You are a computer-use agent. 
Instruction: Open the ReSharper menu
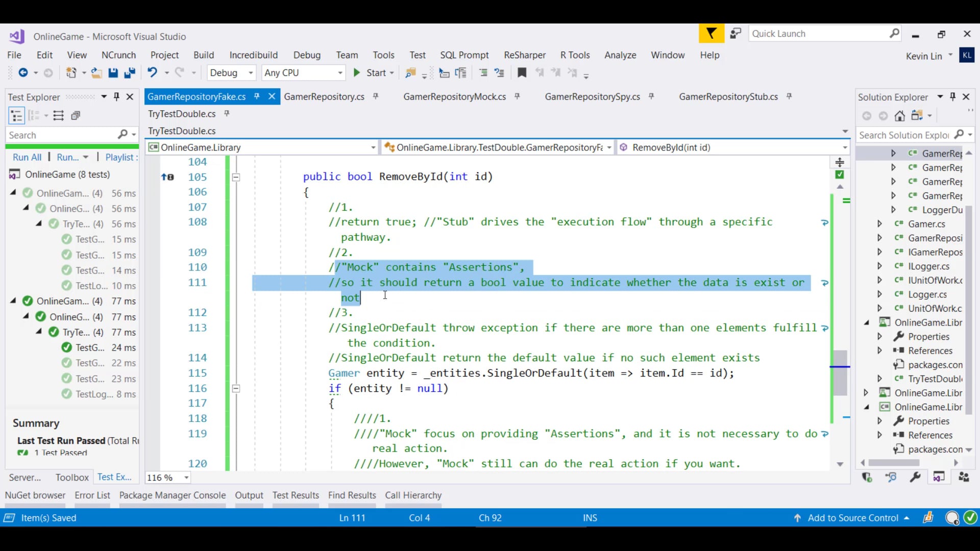tap(524, 55)
